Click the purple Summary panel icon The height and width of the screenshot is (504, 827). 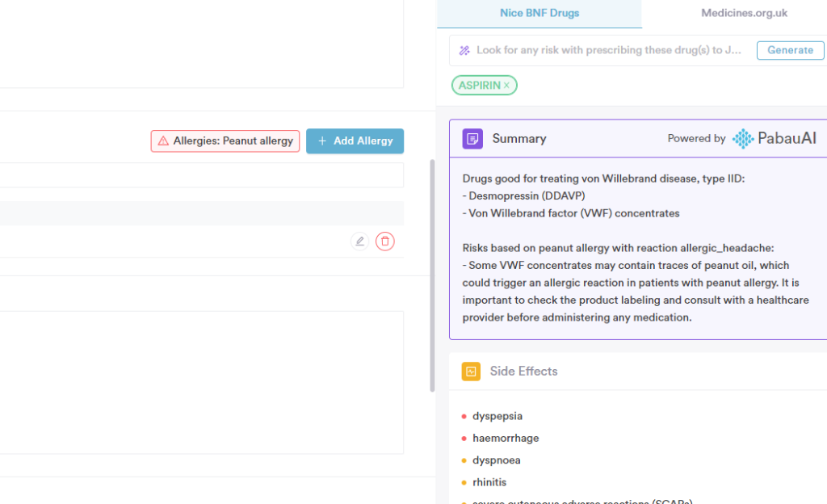tap(472, 138)
